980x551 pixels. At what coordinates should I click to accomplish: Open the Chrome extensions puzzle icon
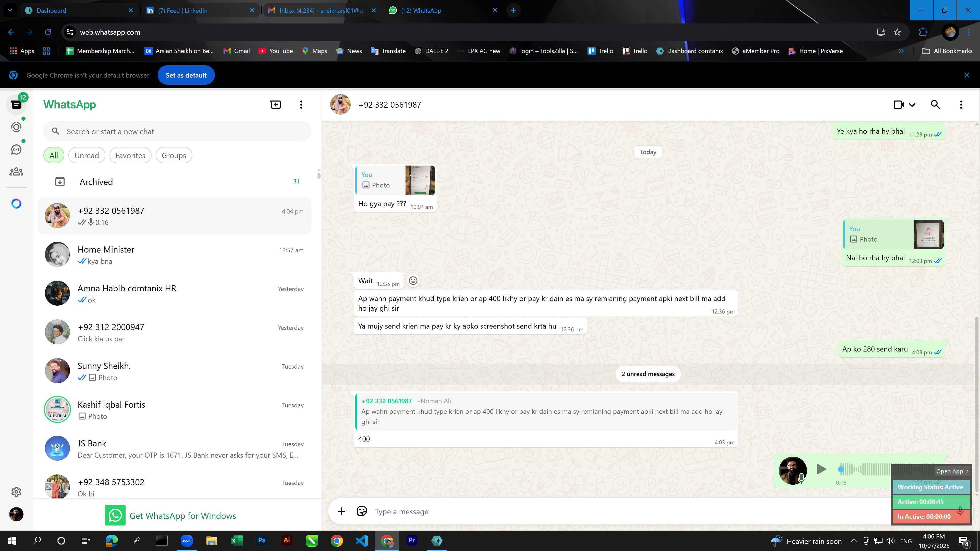pyautogui.click(x=923, y=32)
